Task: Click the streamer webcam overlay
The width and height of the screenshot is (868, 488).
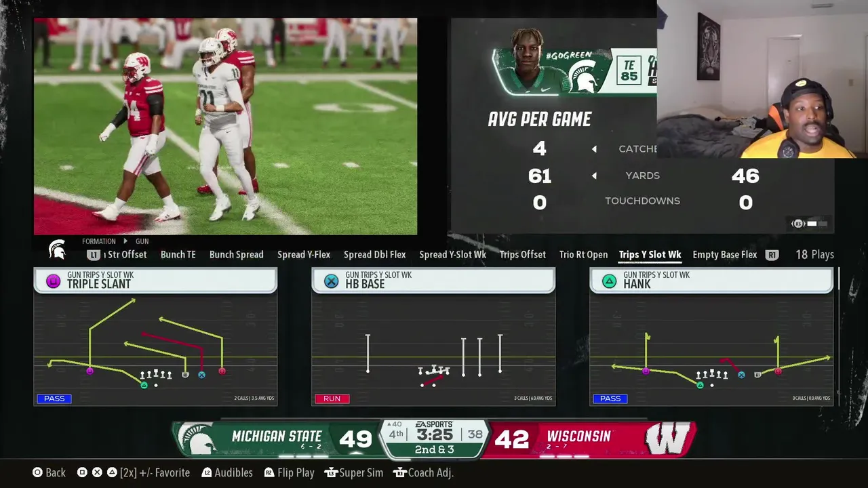Action: [x=762, y=79]
